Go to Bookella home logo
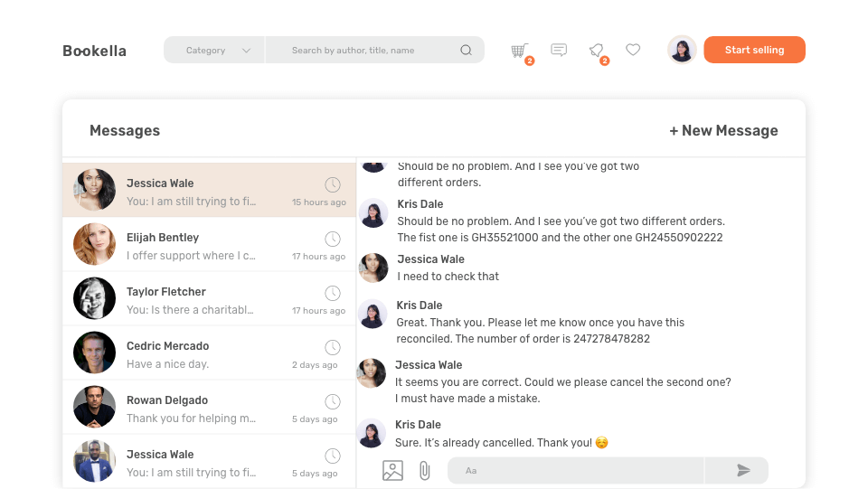This screenshot has width=868, height=489. [x=94, y=51]
